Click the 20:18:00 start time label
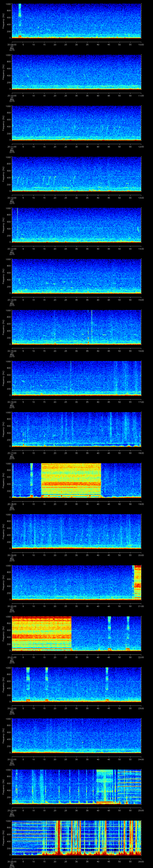Image resolution: width=153 pixels, height=868 pixels. pyautogui.click(x=12, y=504)
